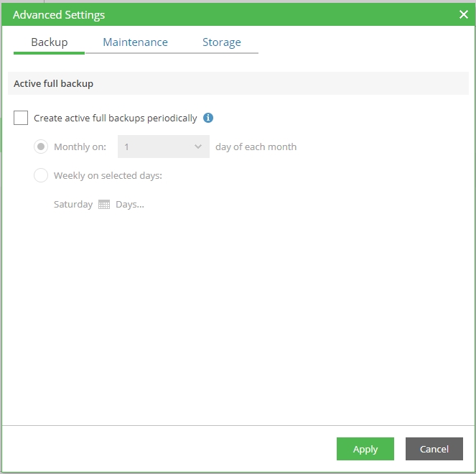This screenshot has width=476, height=474.
Task: Select the Backup tab
Action: [49, 42]
